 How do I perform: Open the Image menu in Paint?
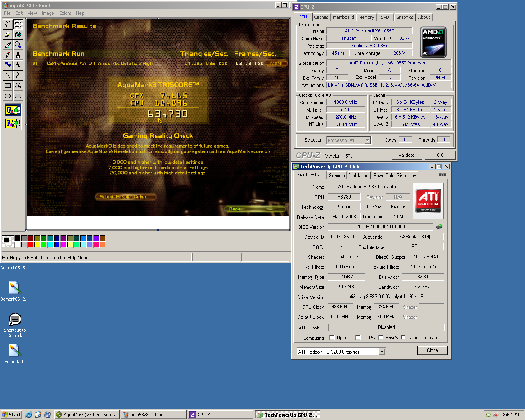[x=48, y=13]
